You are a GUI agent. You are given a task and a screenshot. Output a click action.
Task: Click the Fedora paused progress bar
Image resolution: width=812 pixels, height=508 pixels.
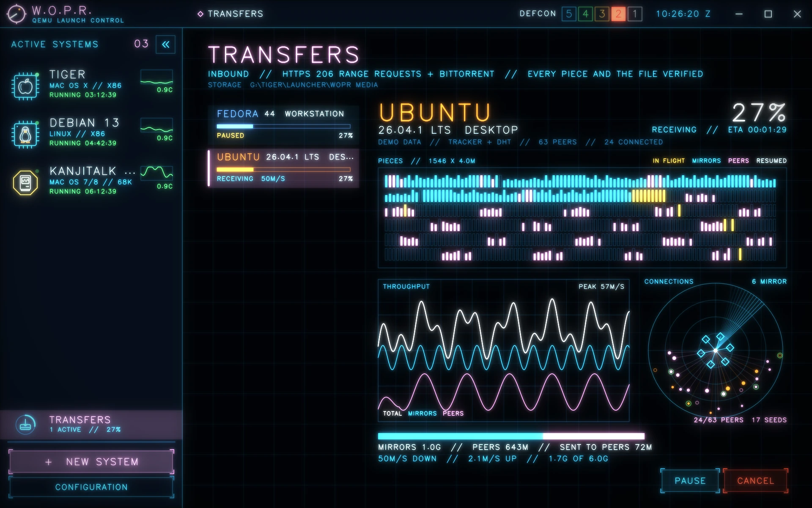(x=283, y=126)
